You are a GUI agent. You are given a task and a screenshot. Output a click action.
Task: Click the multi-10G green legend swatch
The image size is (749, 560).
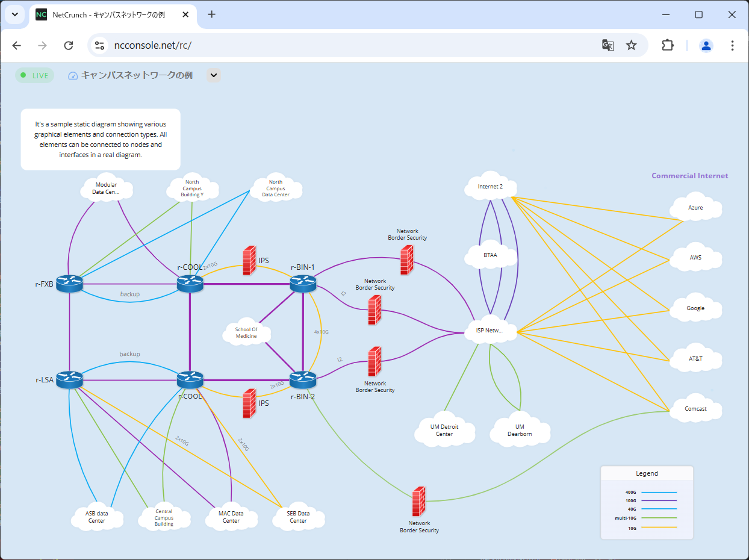click(659, 518)
